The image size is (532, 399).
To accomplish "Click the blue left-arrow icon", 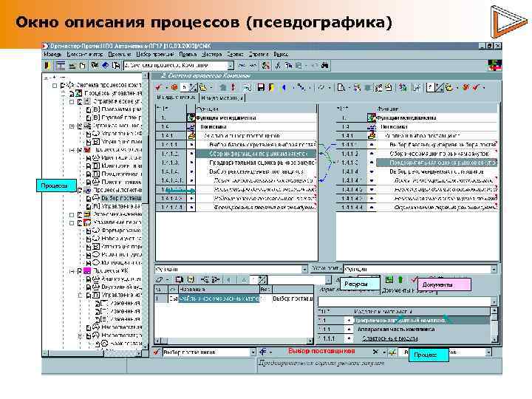I will [x=284, y=87].
